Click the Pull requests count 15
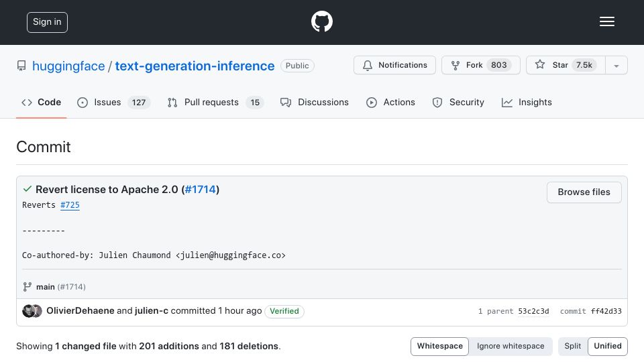This screenshot has width=644, height=362. (255, 102)
